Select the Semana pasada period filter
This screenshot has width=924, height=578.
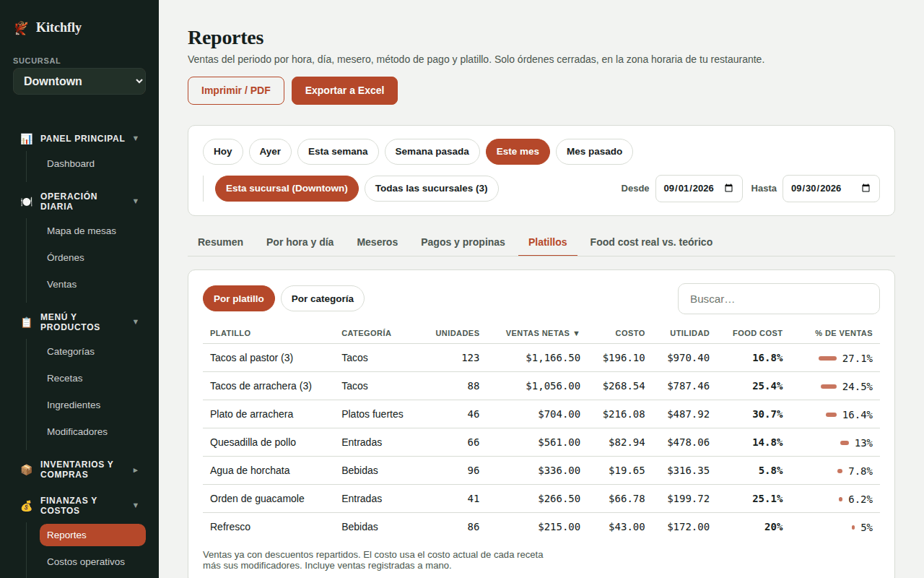432,152
